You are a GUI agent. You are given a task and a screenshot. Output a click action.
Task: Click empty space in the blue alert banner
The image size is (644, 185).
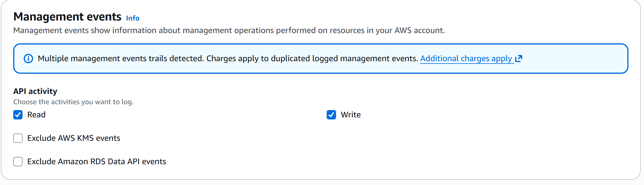pyautogui.click(x=574, y=59)
